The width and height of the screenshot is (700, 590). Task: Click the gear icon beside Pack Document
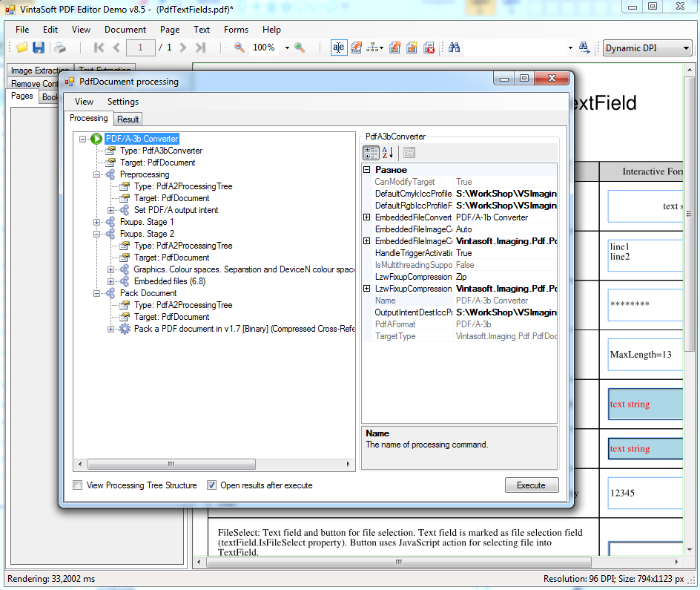pyautogui.click(x=110, y=293)
